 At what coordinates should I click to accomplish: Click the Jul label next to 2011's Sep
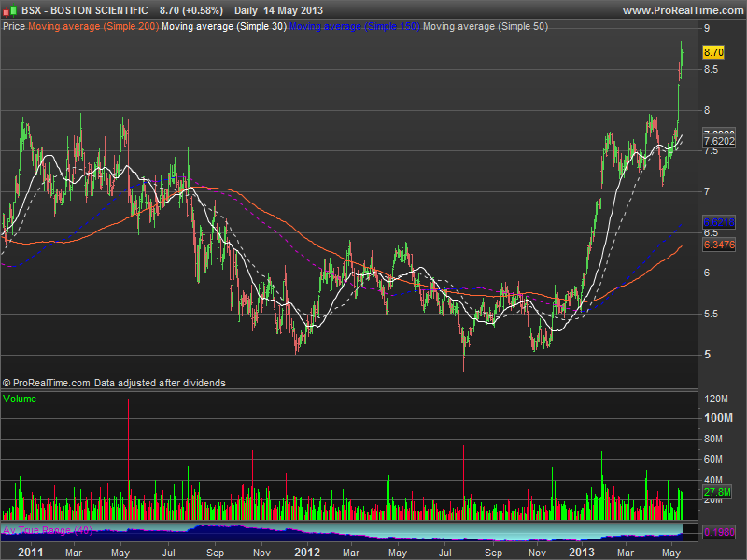point(169,553)
